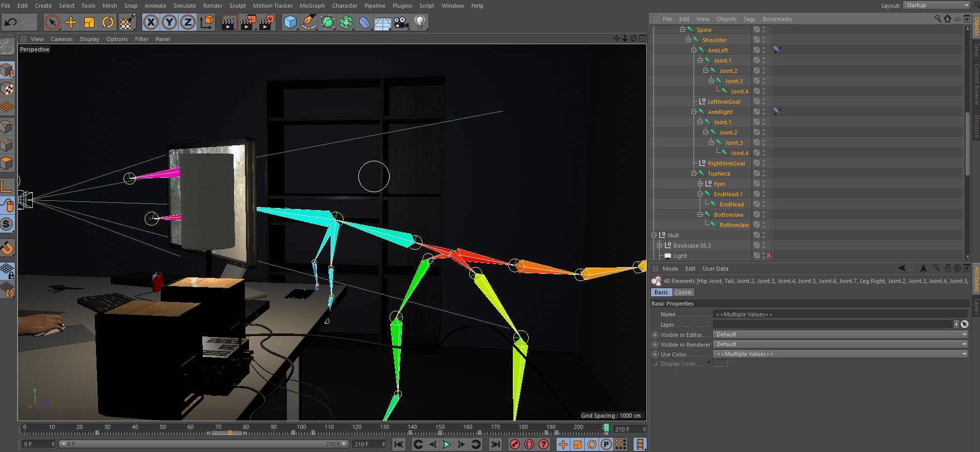Toggle the Z axis lock
The height and width of the screenshot is (452, 980).
pos(187,22)
